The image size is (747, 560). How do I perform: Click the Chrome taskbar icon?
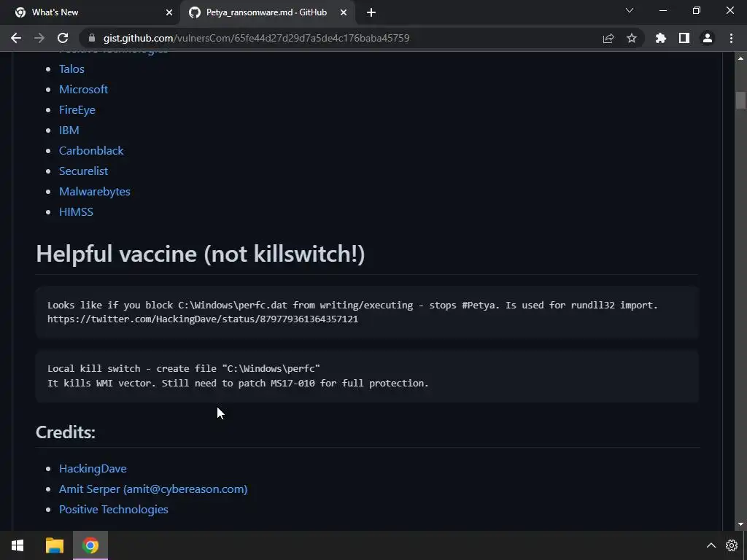tap(90, 545)
